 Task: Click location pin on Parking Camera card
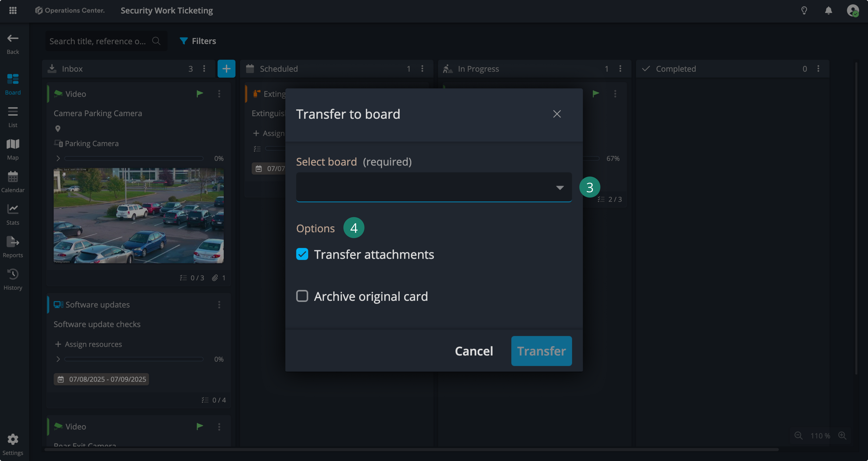pyautogui.click(x=58, y=129)
